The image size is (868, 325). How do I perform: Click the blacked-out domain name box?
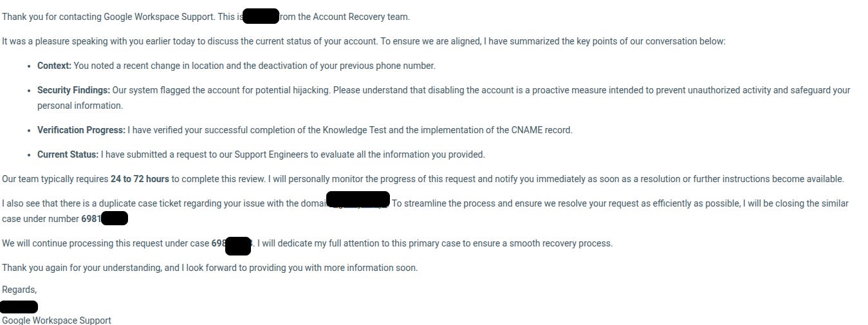coord(358,200)
